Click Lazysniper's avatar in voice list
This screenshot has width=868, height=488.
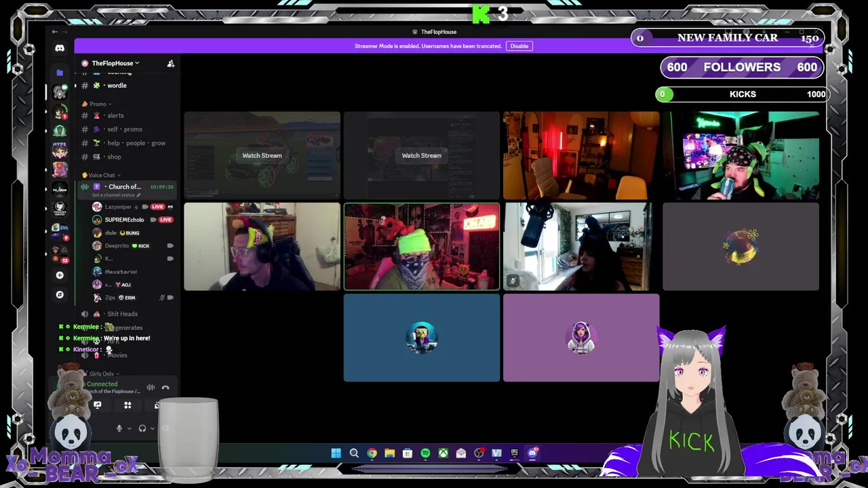pos(97,207)
